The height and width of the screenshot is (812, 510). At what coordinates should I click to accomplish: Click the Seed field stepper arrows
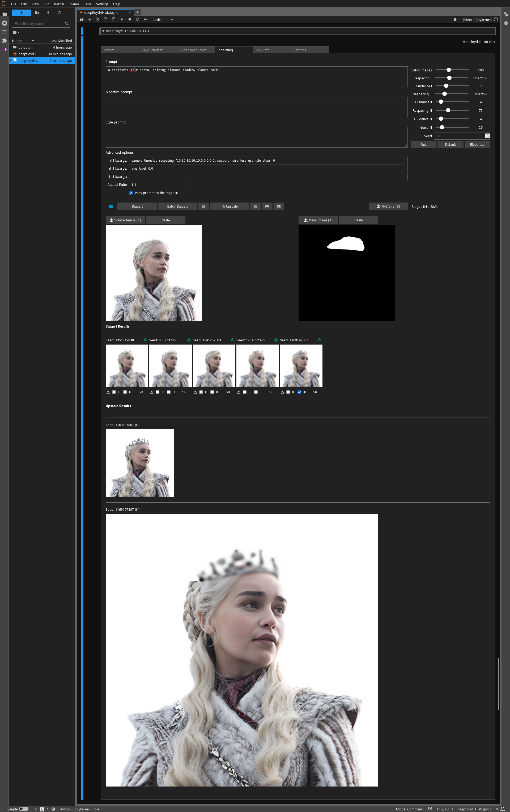[487, 136]
